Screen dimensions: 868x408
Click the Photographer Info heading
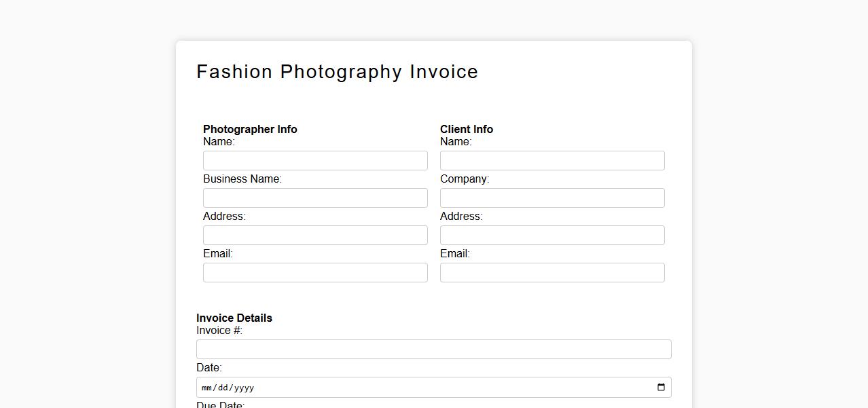point(250,129)
